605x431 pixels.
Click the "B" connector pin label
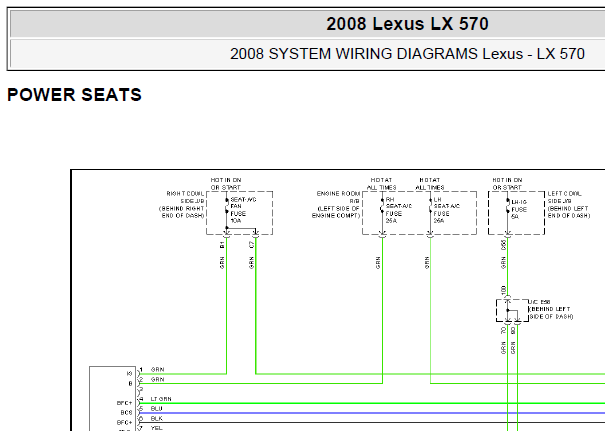(130, 384)
